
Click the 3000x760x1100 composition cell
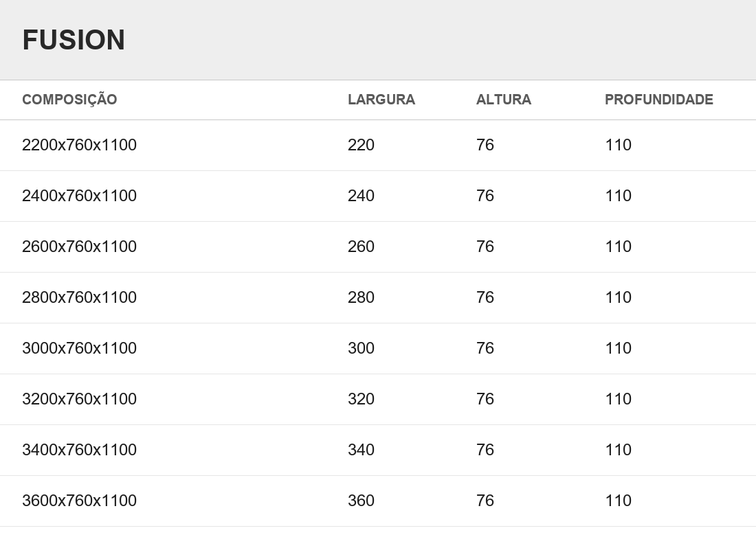click(x=79, y=348)
